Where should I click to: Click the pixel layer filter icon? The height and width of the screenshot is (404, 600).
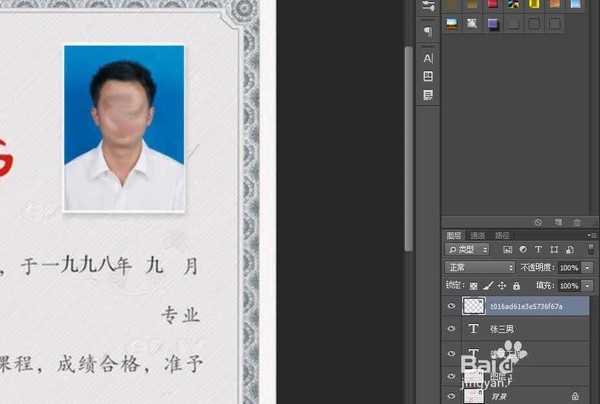[509, 249]
